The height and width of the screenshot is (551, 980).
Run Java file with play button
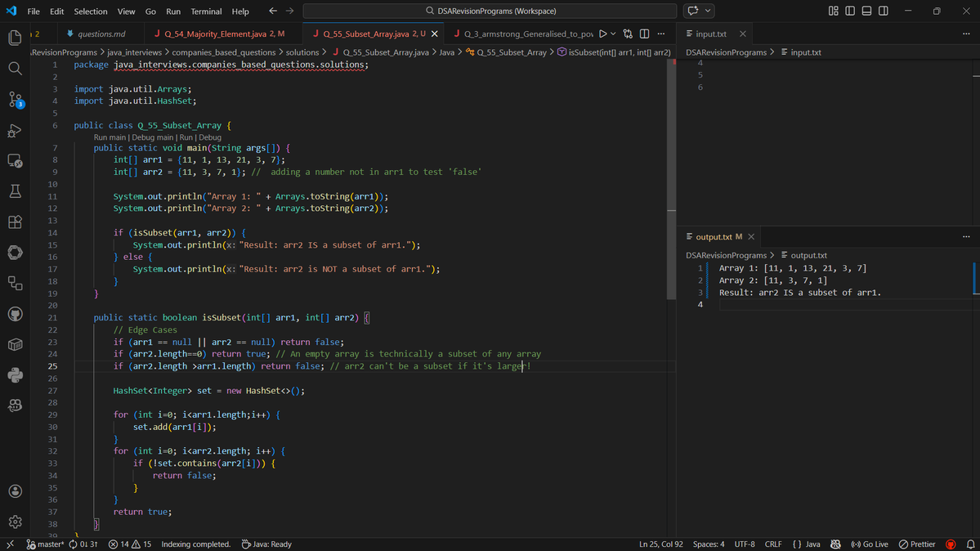click(x=602, y=34)
